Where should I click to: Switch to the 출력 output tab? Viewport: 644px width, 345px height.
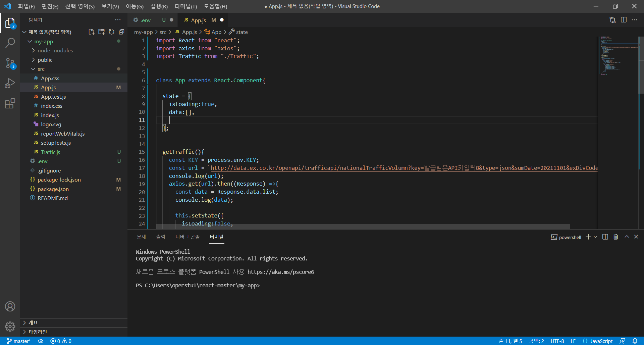point(160,237)
